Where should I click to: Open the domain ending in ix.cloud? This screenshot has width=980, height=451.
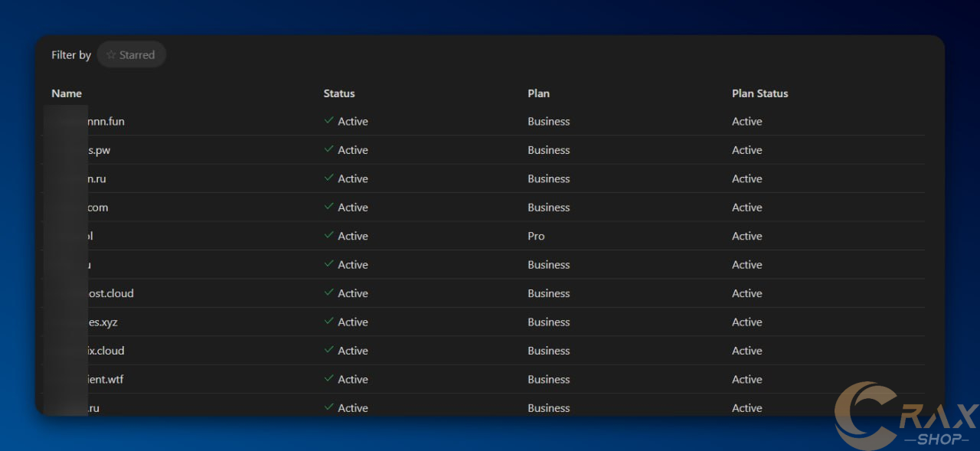tap(106, 351)
